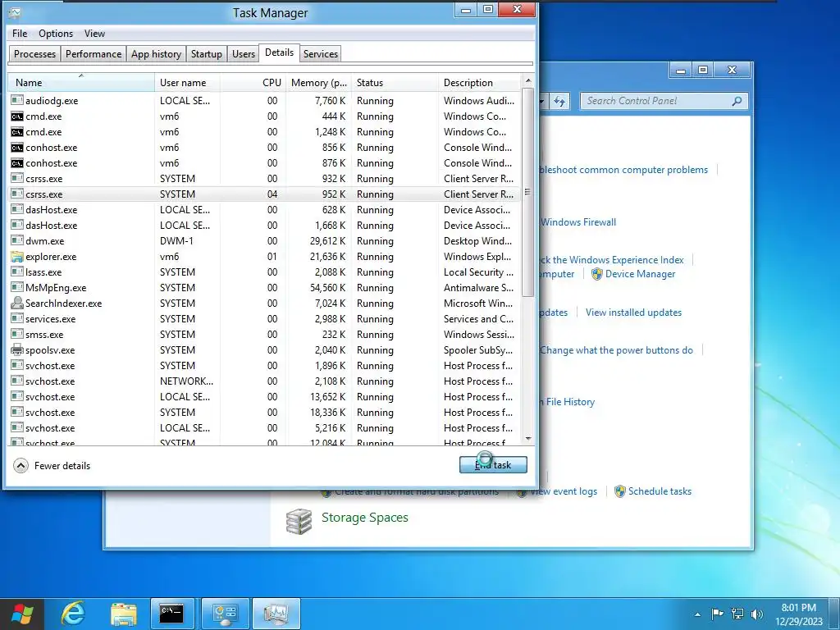Click the process list vertical scrollbar thumb
Image resolution: width=840 pixels, height=630 pixels.
tap(528, 192)
